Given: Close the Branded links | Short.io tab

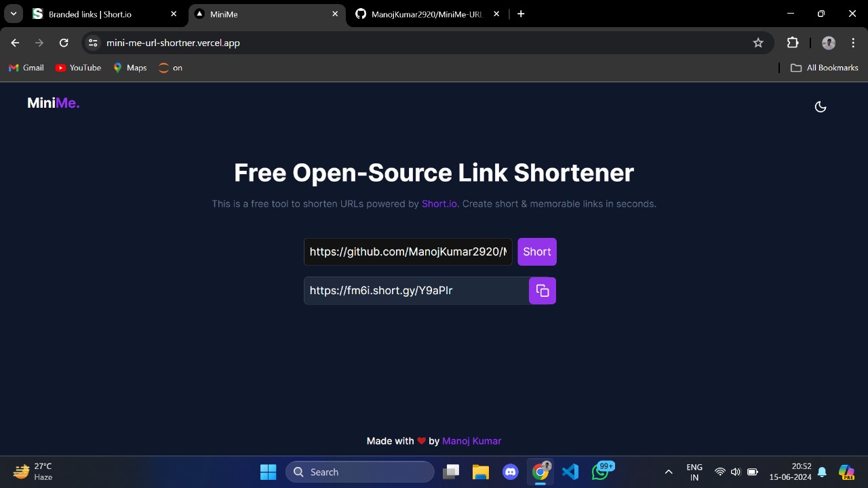Looking at the screenshot, I should click(x=174, y=14).
